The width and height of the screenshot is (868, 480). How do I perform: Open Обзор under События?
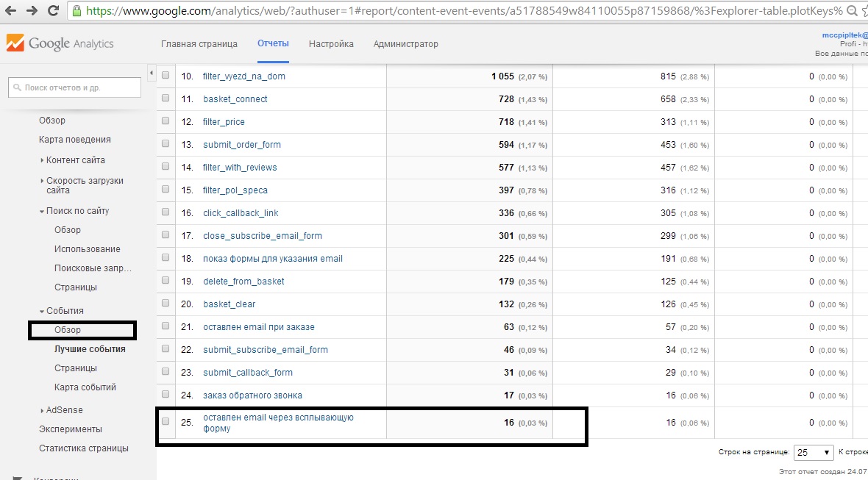point(68,329)
